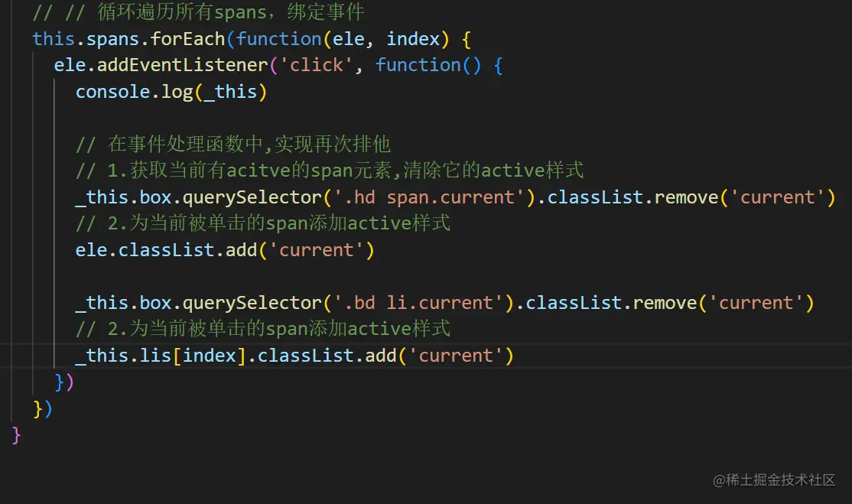
Task: Click the 'ele.addEventListener' code line
Action: (x=278, y=66)
